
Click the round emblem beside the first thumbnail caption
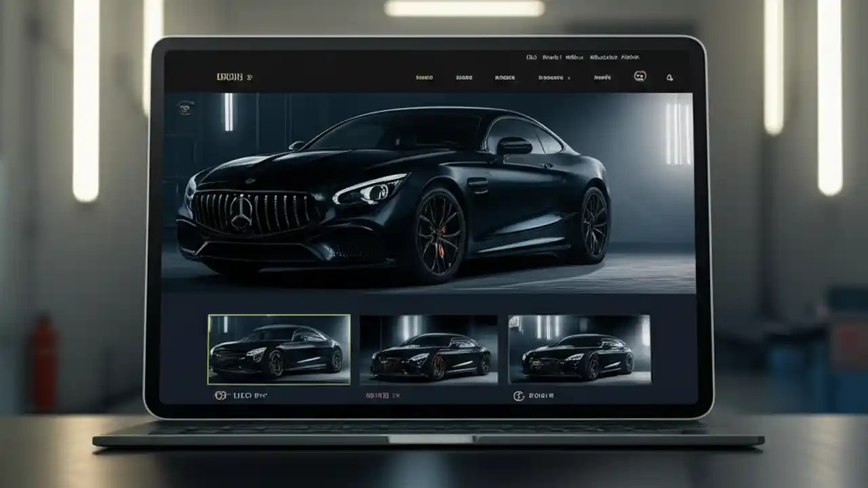point(220,394)
